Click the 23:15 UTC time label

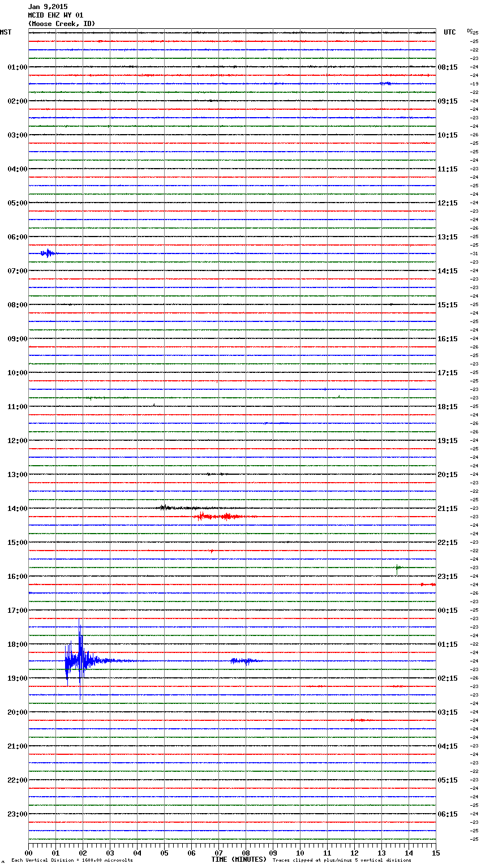(448, 577)
